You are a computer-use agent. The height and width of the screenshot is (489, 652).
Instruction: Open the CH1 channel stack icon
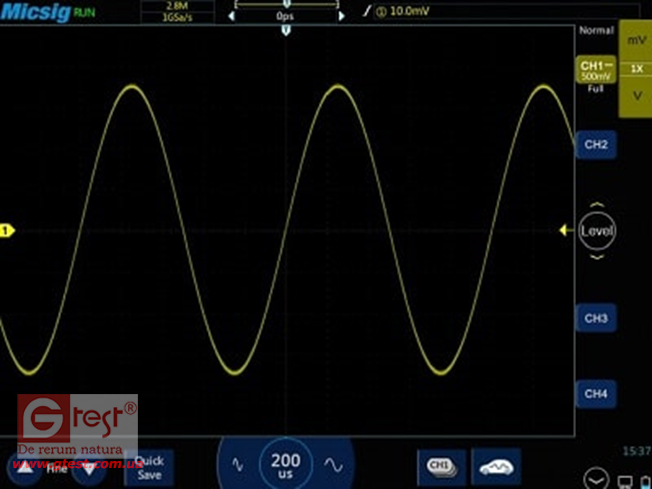click(x=440, y=465)
